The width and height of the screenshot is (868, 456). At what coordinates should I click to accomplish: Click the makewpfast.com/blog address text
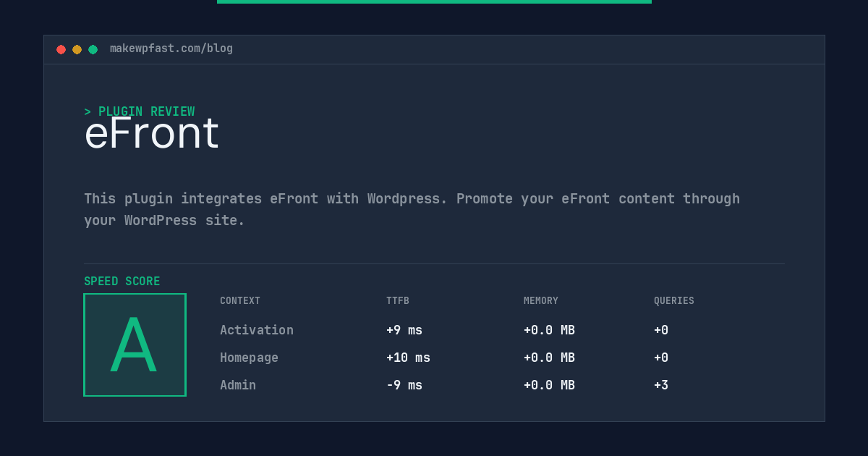click(171, 48)
